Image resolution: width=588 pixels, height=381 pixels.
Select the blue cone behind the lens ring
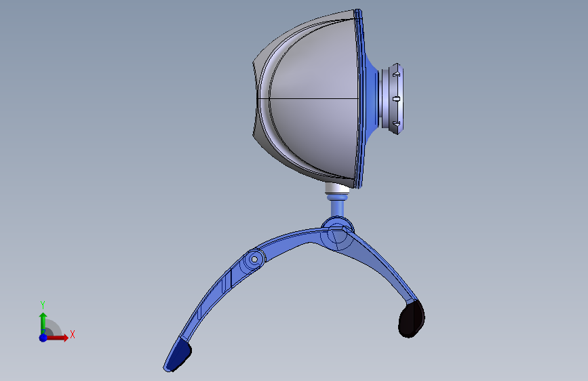click(x=371, y=99)
